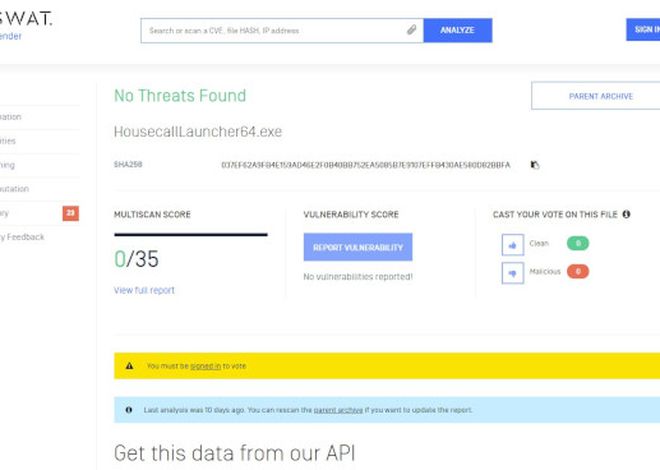Image resolution: width=660 pixels, height=470 pixels.
Task: Click the ANALYZE button
Action: 458,30
